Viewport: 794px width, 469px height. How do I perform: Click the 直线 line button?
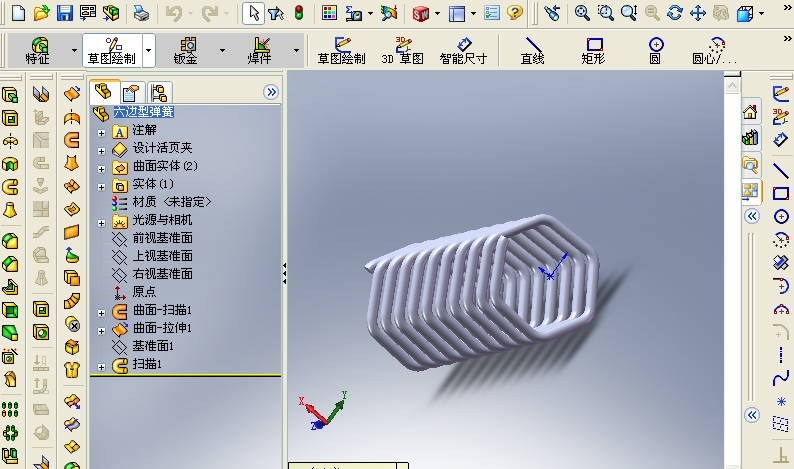533,51
